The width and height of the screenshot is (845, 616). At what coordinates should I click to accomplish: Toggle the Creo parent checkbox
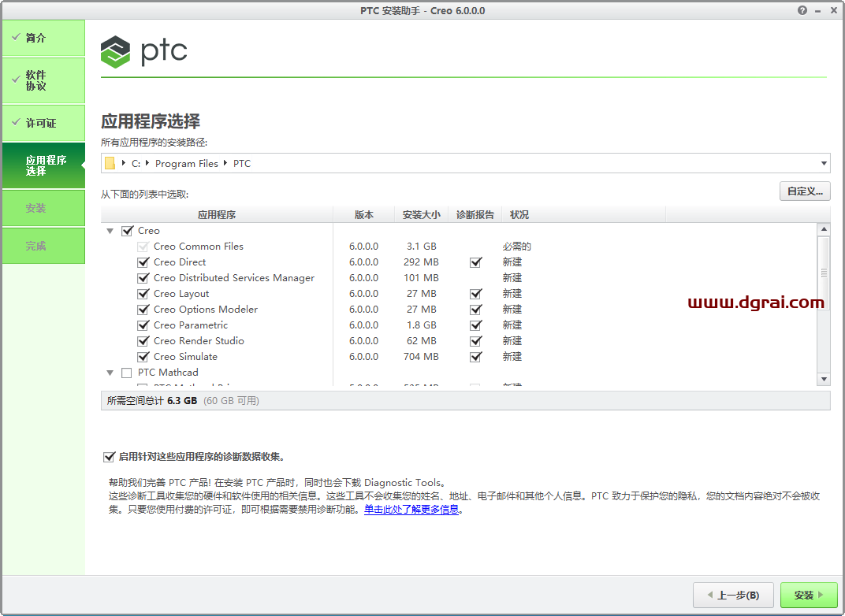pyautogui.click(x=127, y=231)
